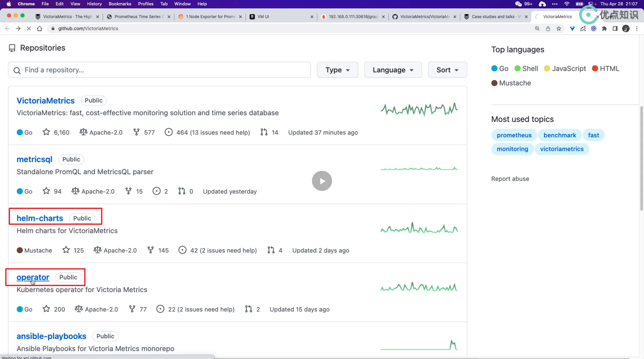Open the 14 pull requests of VictoriaMetrics
This screenshot has width=644, height=359.
click(269, 132)
